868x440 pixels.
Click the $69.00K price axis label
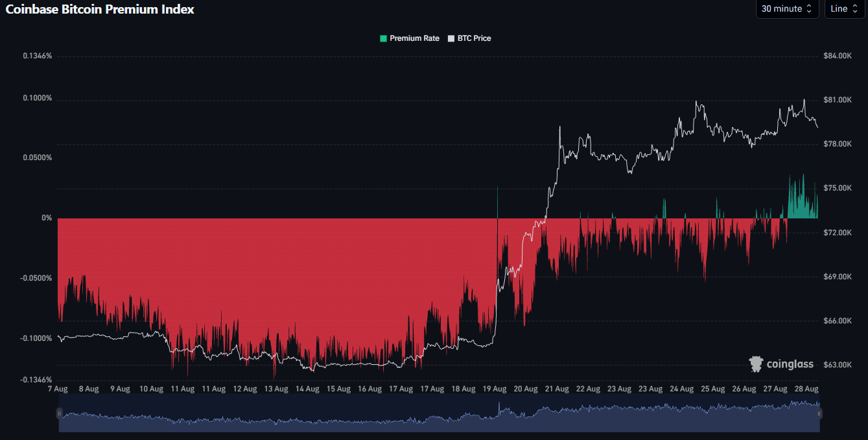[x=836, y=277]
